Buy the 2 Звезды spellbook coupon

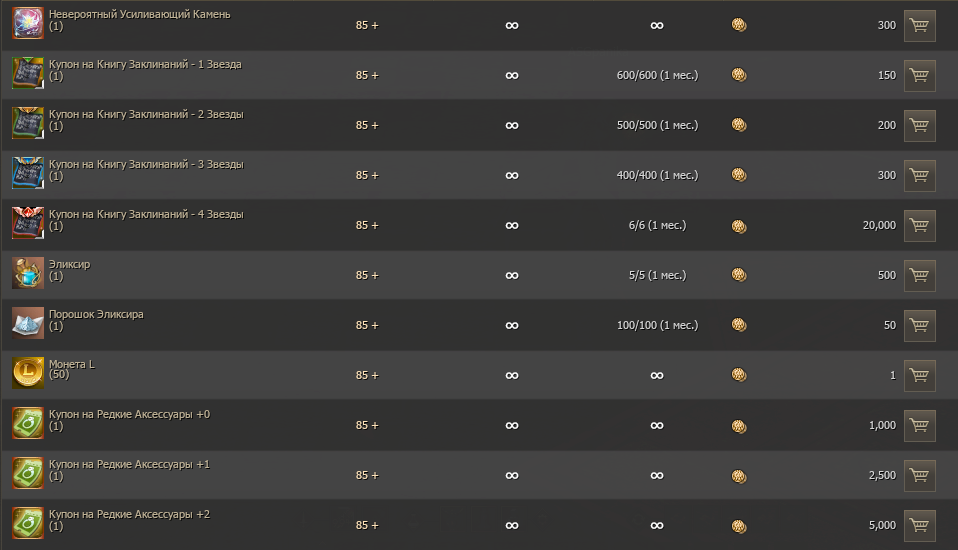[x=919, y=126]
